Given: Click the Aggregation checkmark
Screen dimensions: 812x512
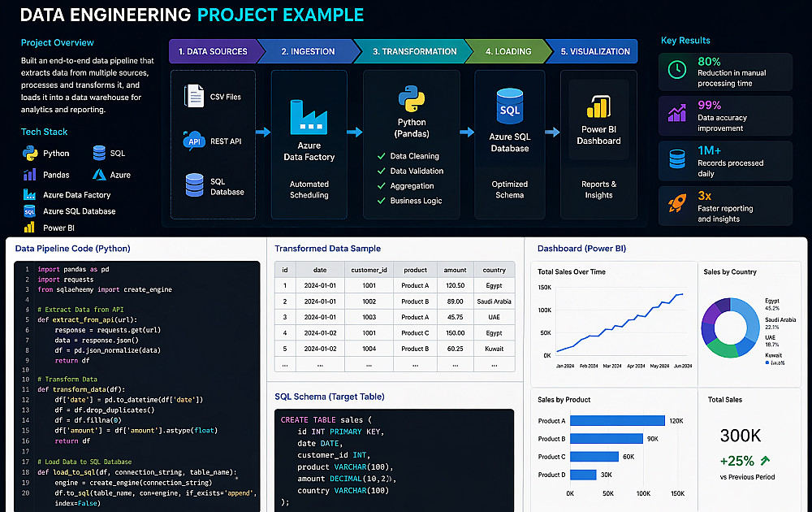Looking at the screenshot, I should coord(381,185).
